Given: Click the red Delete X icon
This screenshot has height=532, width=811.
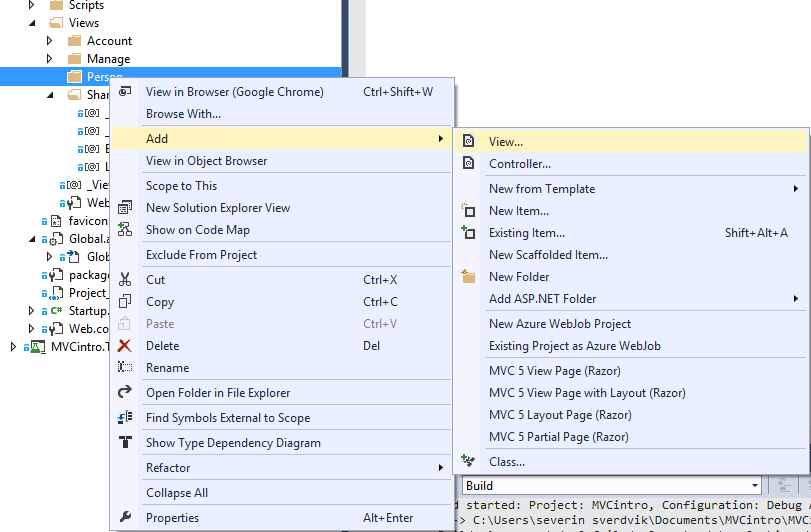Looking at the screenshot, I should click(x=125, y=346).
